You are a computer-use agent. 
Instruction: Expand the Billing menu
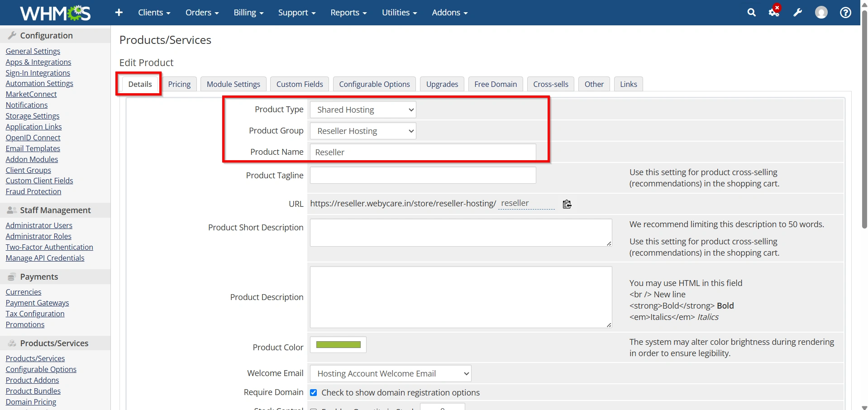tap(248, 13)
